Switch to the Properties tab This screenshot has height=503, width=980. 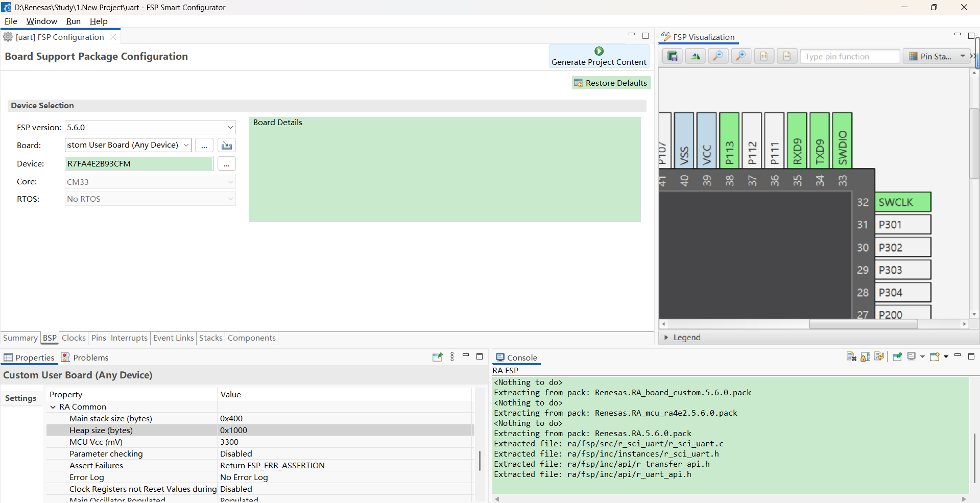pyautogui.click(x=29, y=357)
